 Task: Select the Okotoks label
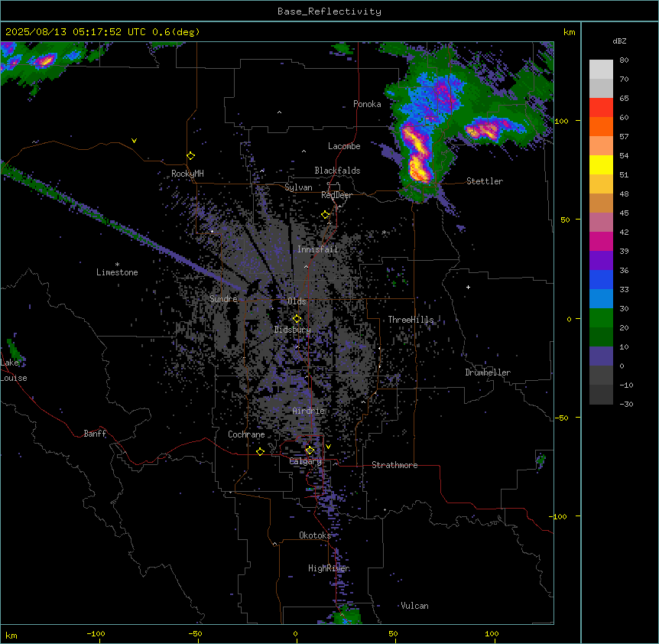coord(315,535)
